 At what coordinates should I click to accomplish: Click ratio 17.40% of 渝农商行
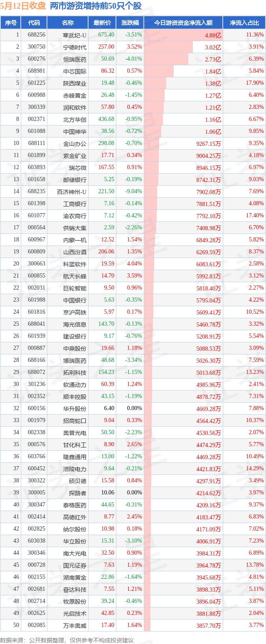coord(255,216)
